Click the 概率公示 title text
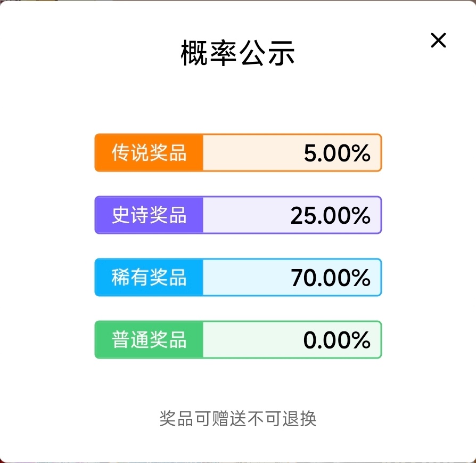The image size is (476, 463). (237, 54)
